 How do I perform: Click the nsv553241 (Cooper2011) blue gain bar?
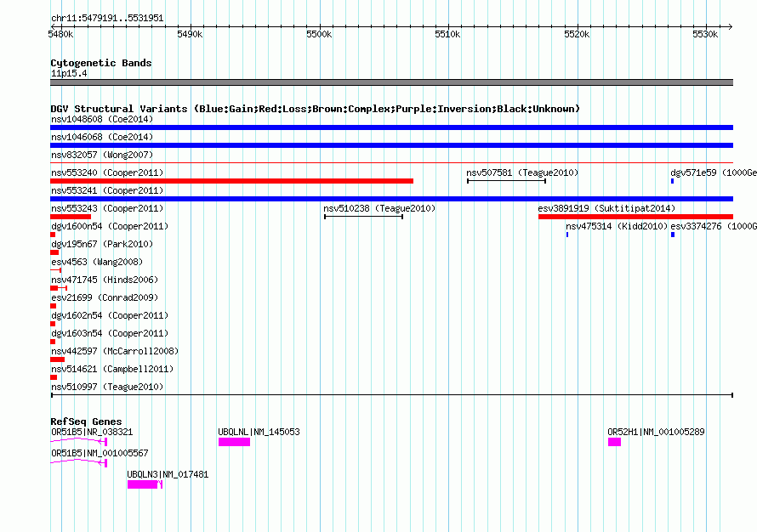coord(391,199)
